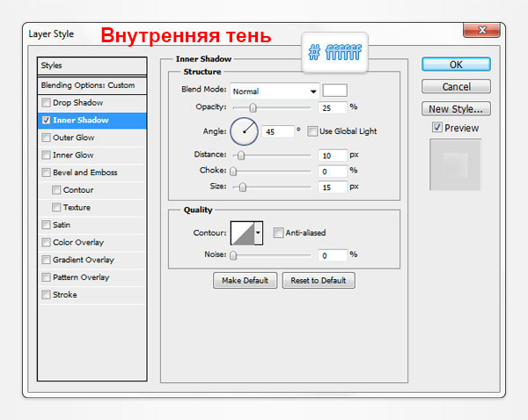The image size is (528, 420).
Task: Enable the Pattern Overlay checkbox
Action: [x=46, y=277]
